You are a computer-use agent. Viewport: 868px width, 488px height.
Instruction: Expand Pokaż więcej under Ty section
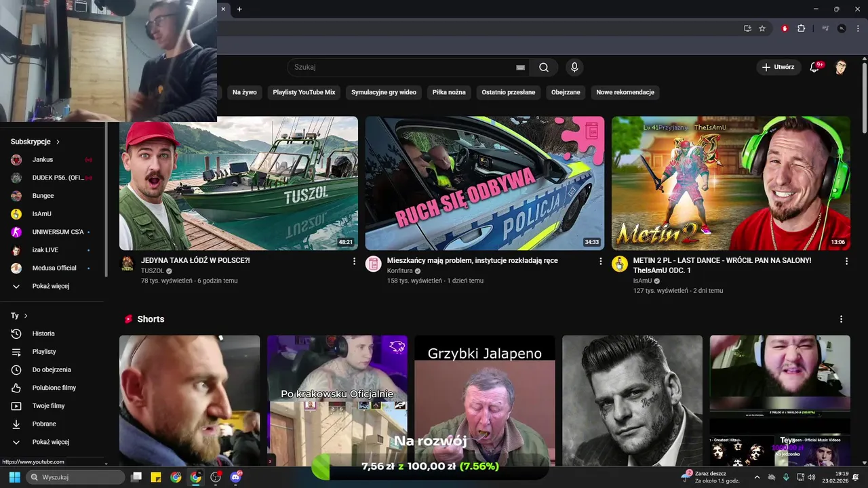pyautogui.click(x=52, y=442)
